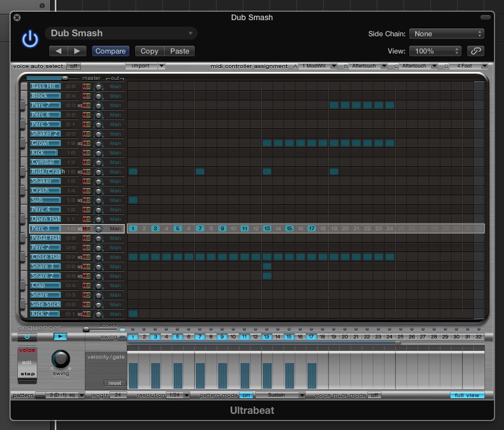Click the next preset arrow button
504x430 pixels.
point(77,51)
